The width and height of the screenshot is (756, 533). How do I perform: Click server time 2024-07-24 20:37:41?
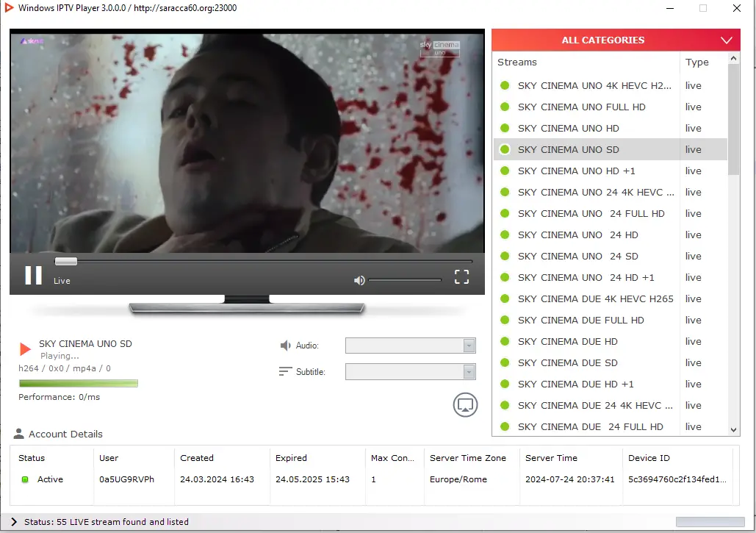point(570,479)
